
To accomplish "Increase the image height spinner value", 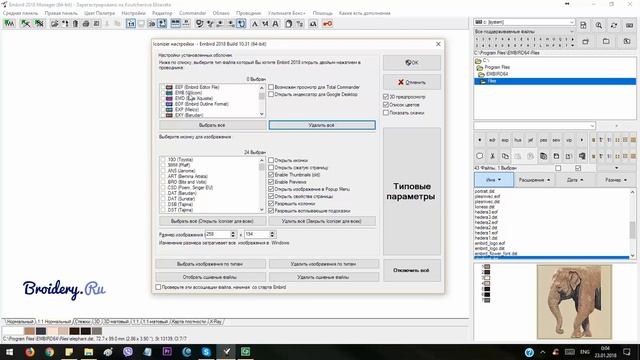I will pos(272,233).
